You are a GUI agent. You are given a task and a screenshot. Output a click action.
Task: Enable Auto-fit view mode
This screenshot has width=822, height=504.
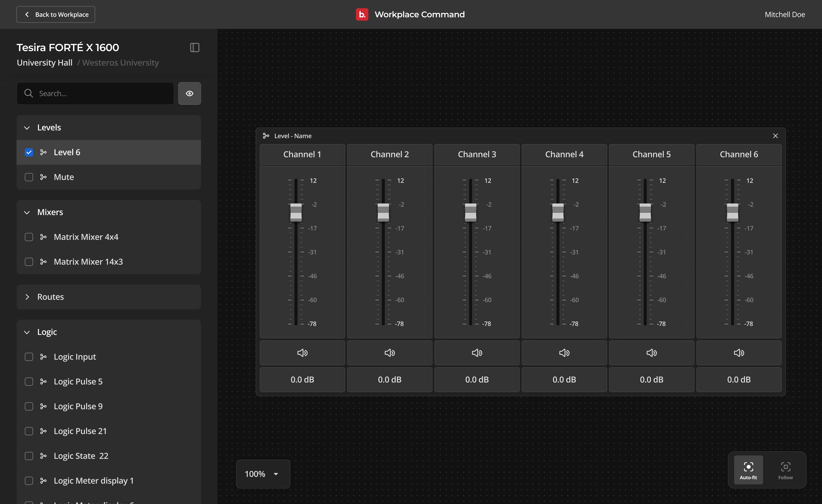(748, 470)
